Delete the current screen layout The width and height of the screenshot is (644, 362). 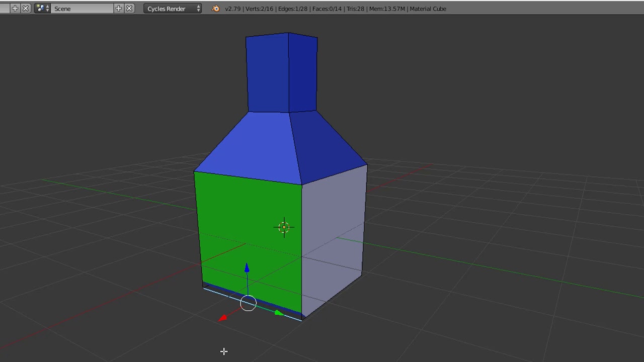[26, 9]
